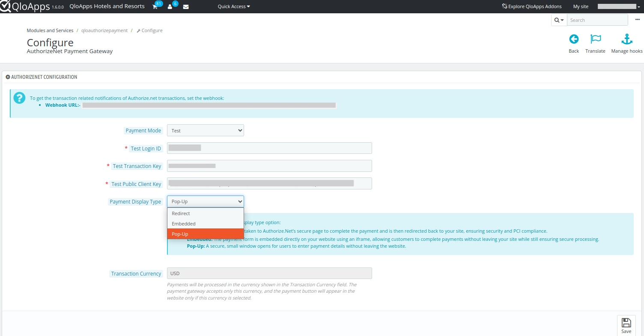Open the search scope magnifier dropdown

coord(559,20)
